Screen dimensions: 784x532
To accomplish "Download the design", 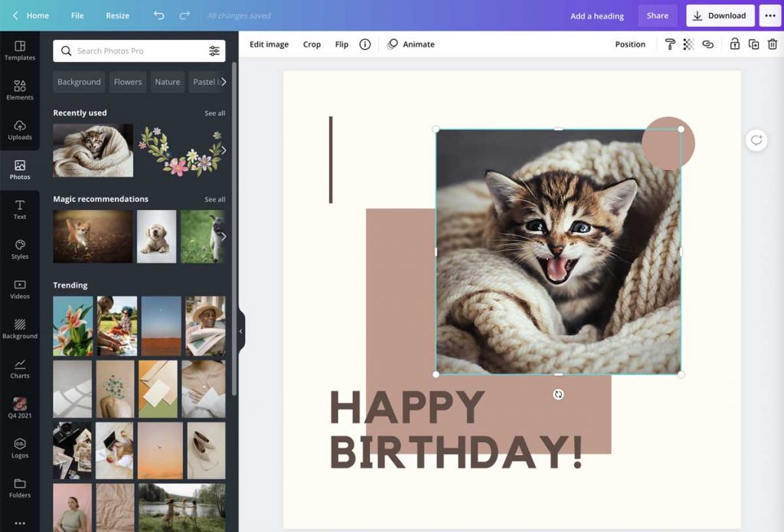I will [x=720, y=15].
